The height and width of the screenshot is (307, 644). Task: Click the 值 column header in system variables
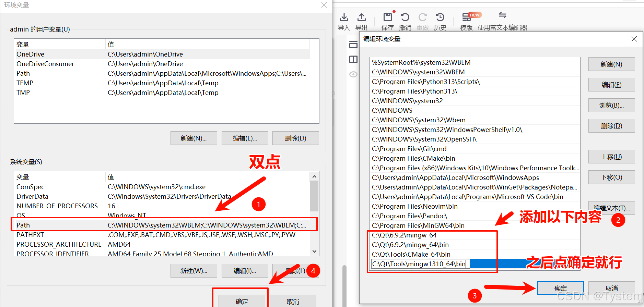coord(208,177)
